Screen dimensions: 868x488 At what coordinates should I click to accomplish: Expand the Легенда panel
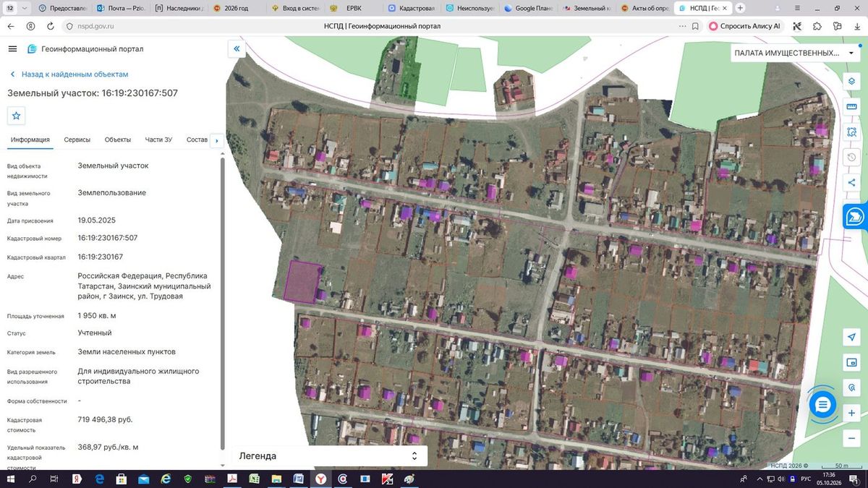pos(329,456)
